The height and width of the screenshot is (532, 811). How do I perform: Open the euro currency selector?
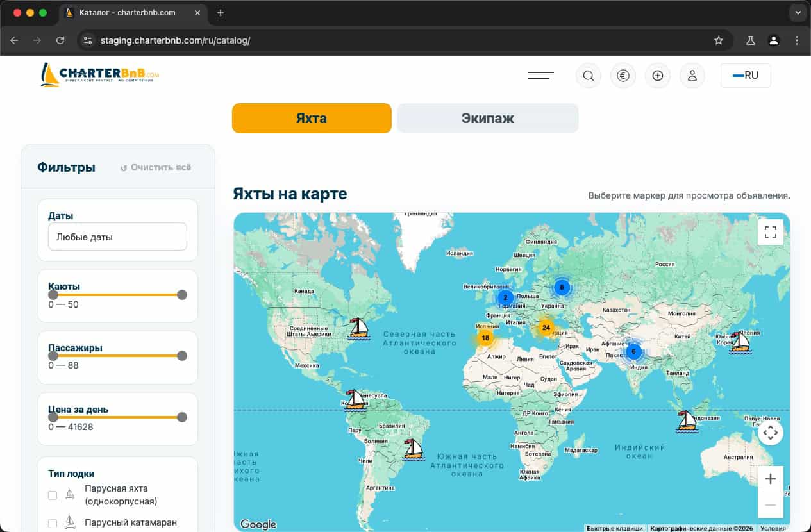coord(623,76)
